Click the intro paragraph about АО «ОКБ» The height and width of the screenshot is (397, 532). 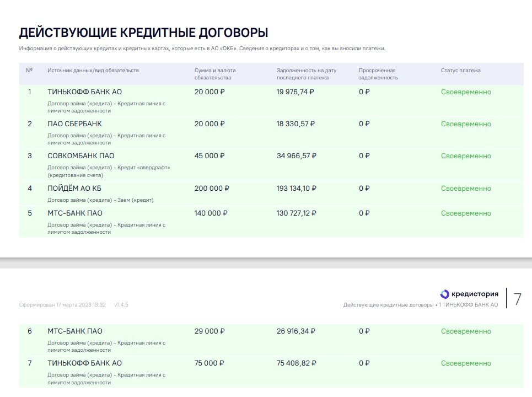(x=202, y=49)
